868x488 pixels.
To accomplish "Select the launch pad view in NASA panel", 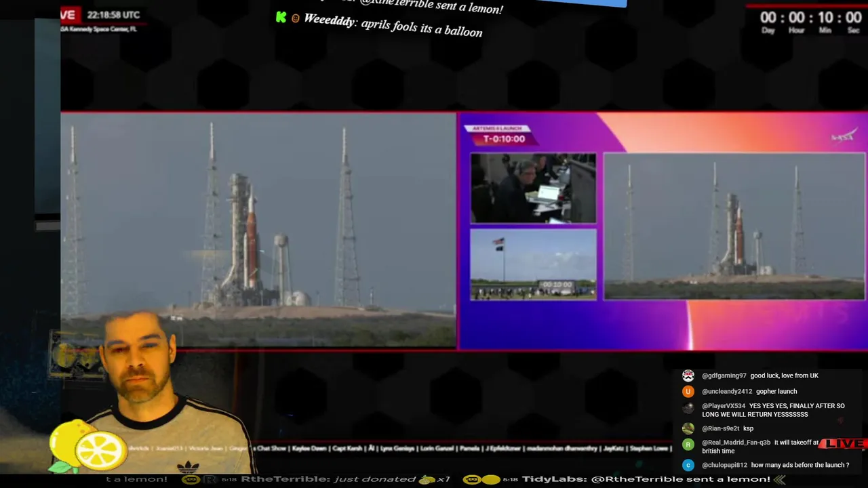I will (x=734, y=226).
